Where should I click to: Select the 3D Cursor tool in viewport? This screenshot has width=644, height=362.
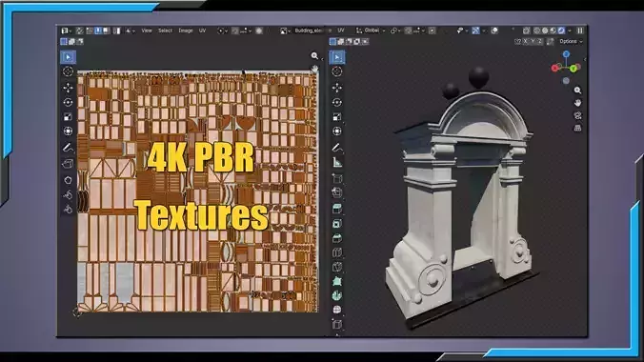(337, 71)
